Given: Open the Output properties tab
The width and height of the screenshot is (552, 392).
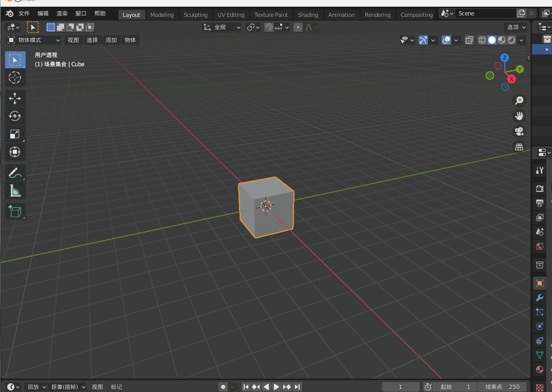Looking at the screenshot, I should [539, 203].
